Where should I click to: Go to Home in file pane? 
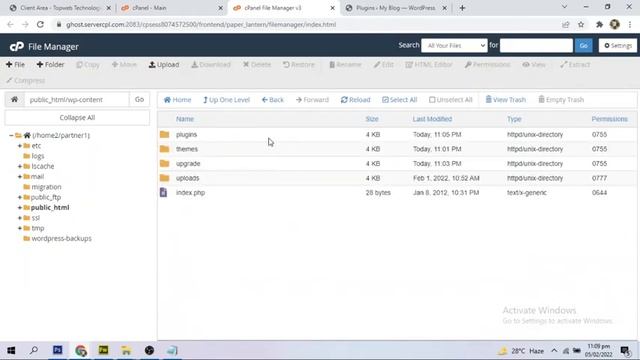177,100
